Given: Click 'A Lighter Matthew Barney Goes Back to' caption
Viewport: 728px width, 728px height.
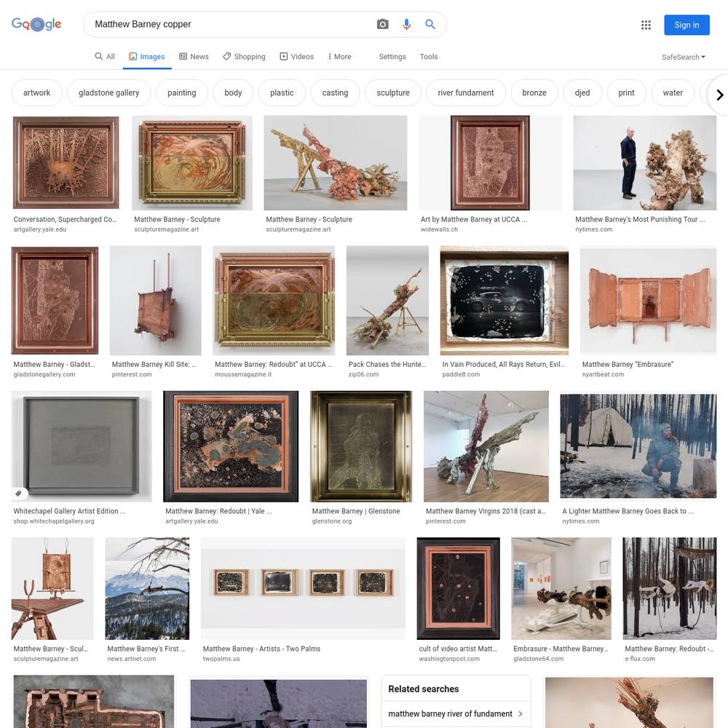Looking at the screenshot, I should pos(628,511).
